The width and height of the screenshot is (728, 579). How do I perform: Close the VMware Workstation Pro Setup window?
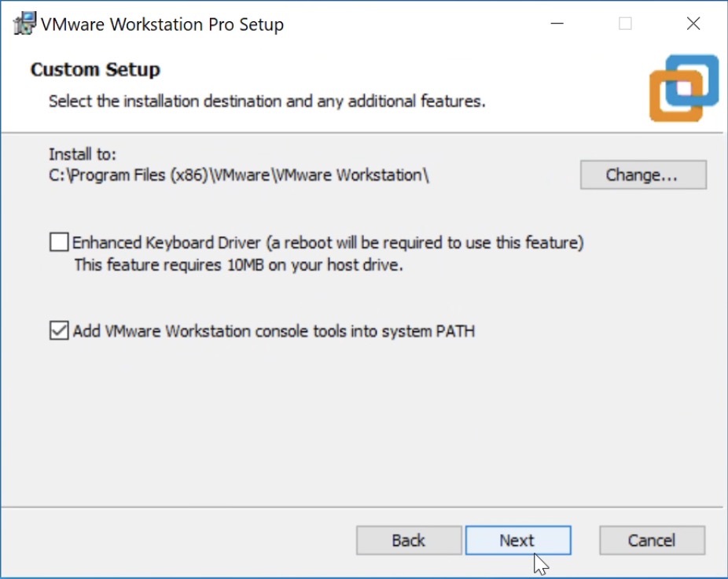coord(693,24)
